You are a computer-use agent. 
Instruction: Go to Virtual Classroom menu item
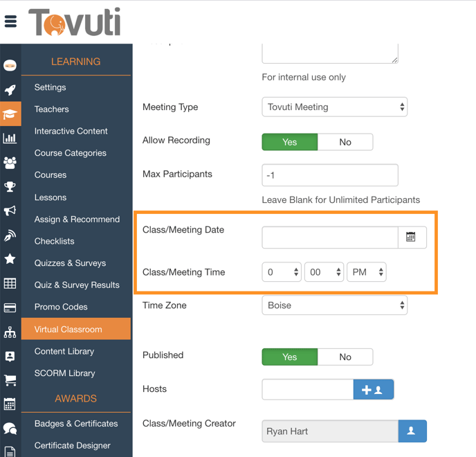68,330
